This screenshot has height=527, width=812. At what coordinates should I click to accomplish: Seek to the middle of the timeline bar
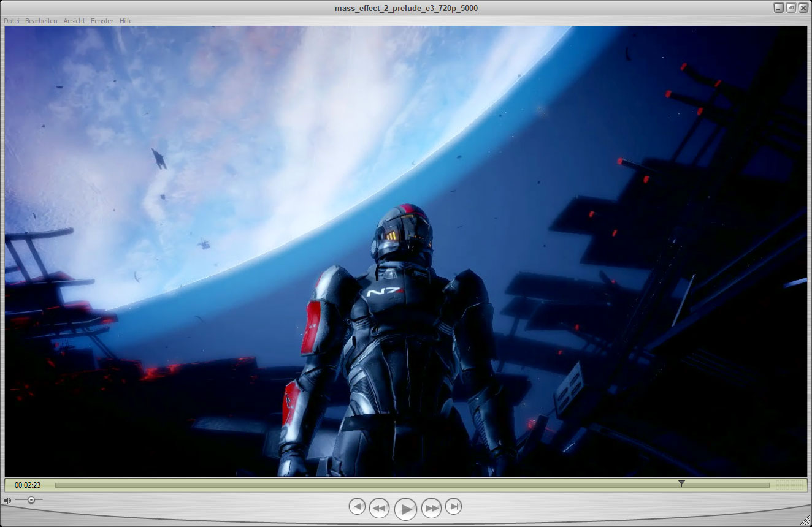412,485
